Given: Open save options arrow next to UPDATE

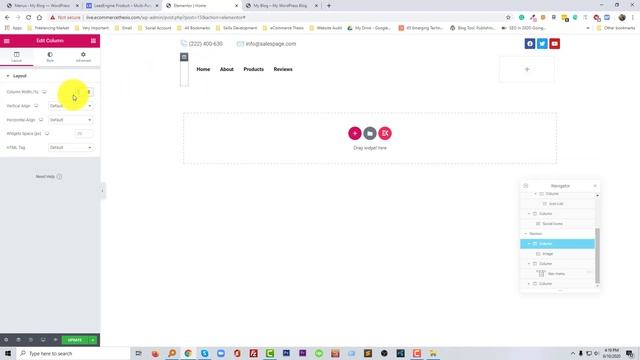Looking at the screenshot, I should pos(93,340).
